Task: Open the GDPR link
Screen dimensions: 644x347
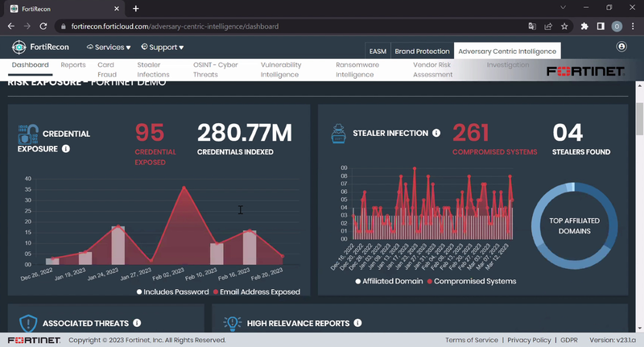Action: [x=569, y=340]
